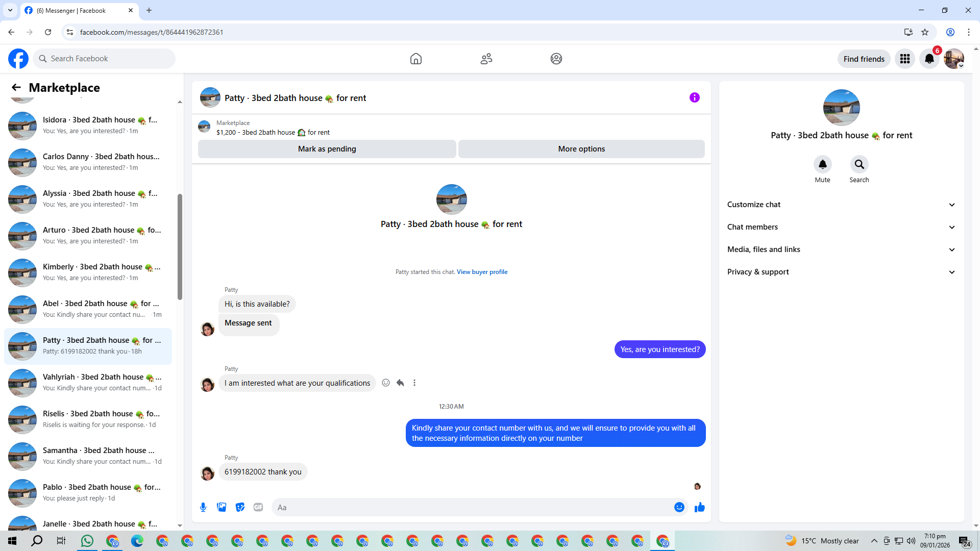React to Patty's qualifications message
Screen dimensions: 980x551
(x=386, y=383)
